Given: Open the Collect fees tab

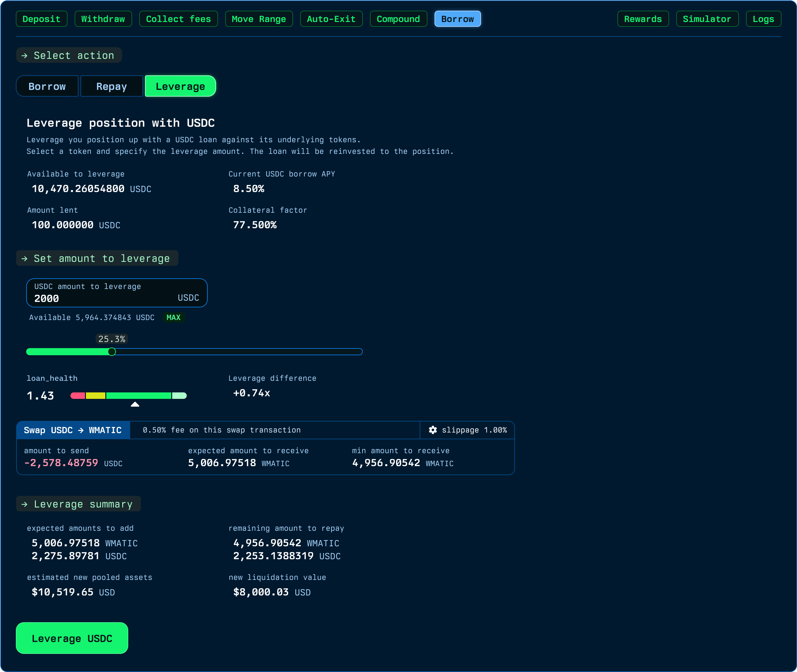Looking at the screenshot, I should [x=179, y=19].
